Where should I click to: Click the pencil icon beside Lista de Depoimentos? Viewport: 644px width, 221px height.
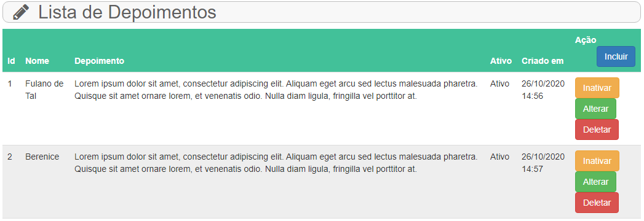tap(21, 12)
